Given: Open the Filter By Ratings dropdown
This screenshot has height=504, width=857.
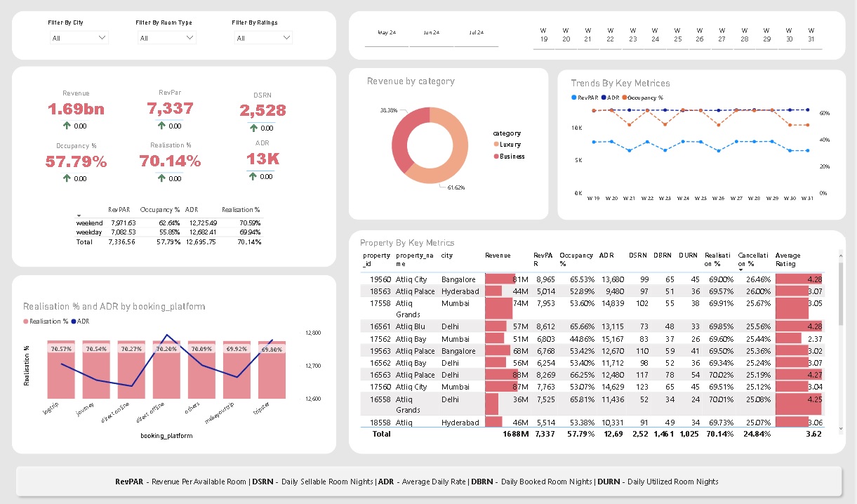Looking at the screenshot, I should (x=263, y=38).
